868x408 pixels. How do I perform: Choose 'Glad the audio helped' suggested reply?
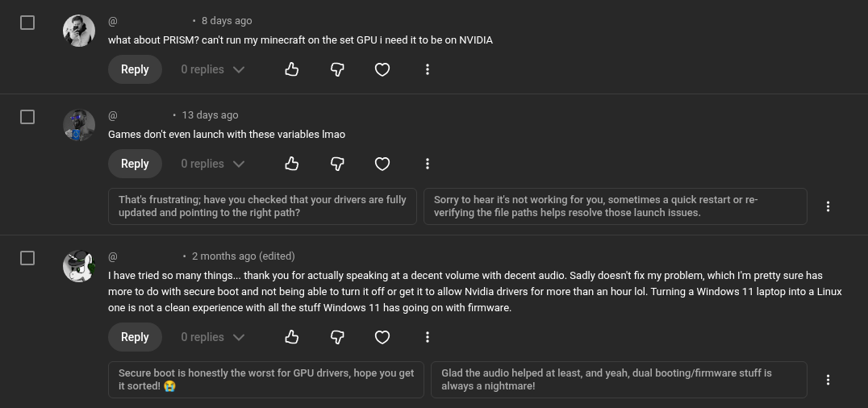coord(619,380)
